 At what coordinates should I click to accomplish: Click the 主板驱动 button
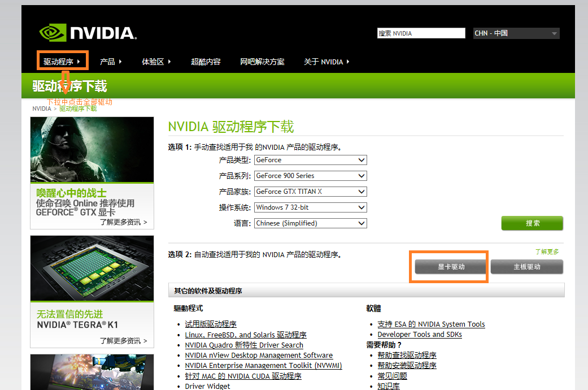click(x=527, y=267)
